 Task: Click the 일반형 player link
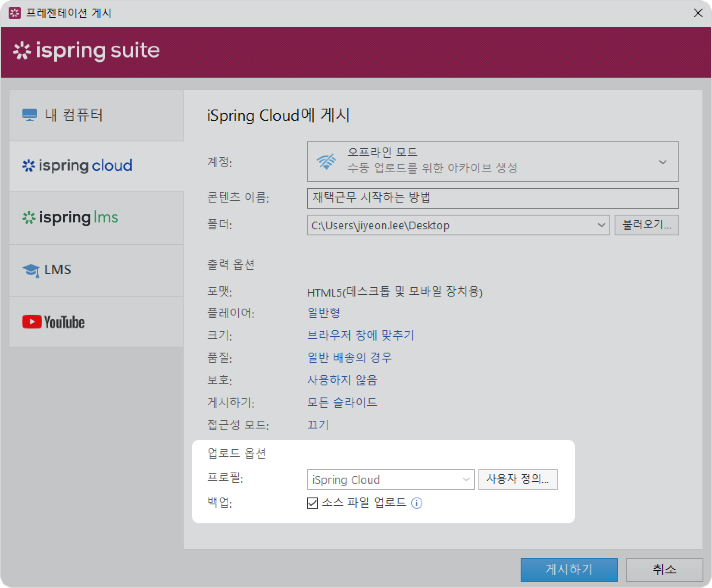(x=324, y=313)
